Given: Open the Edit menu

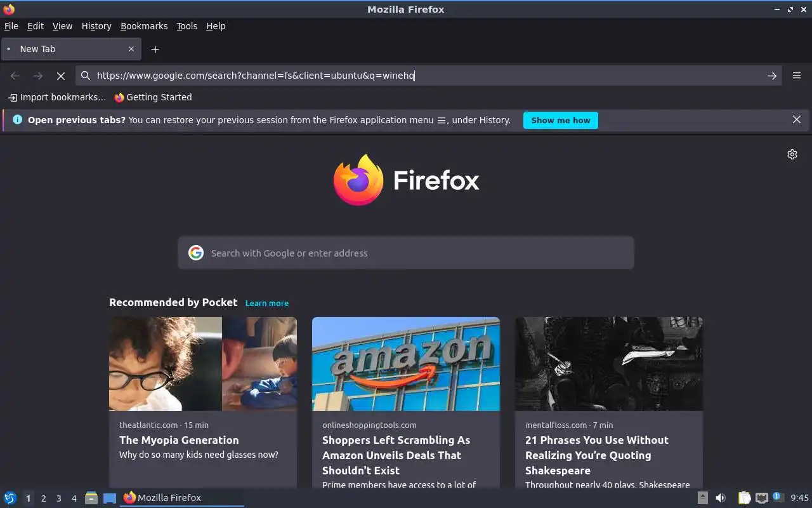Looking at the screenshot, I should coord(36,26).
